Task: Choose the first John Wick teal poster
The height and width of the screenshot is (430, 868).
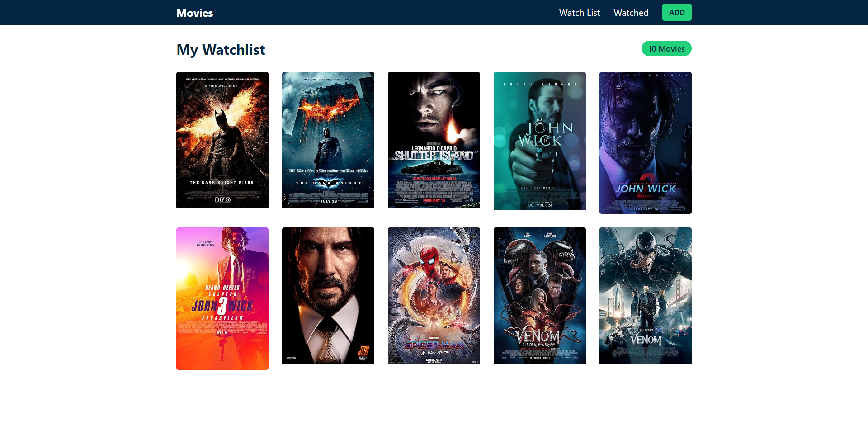Action: pyautogui.click(x=540, y=141)
